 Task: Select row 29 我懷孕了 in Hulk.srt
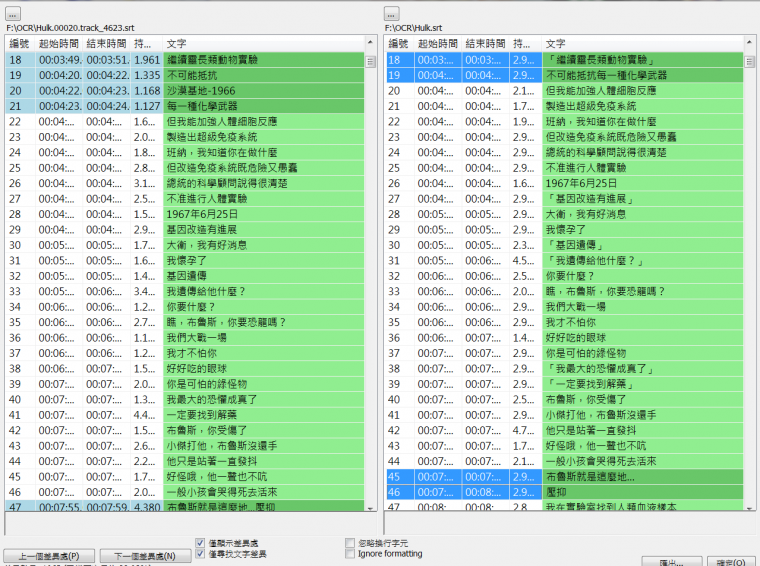(564, 230)
